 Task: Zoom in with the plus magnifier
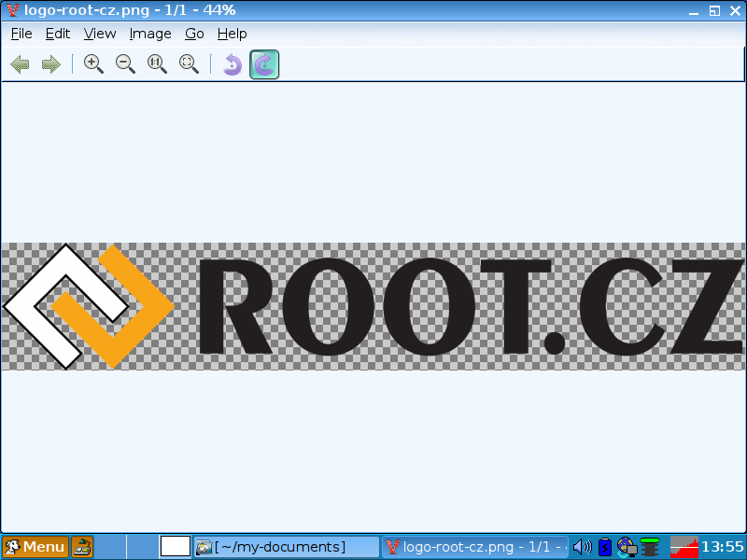pos(93,63)
